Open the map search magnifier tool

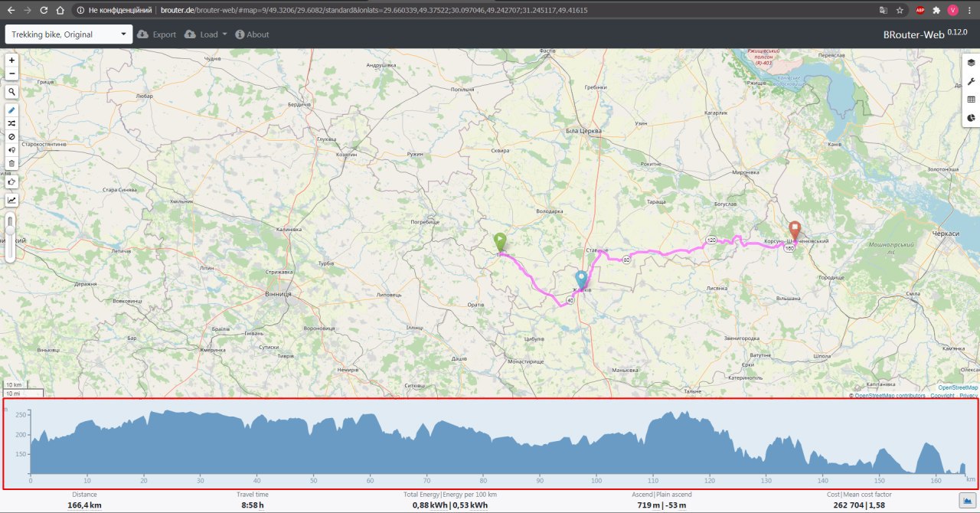11,92
